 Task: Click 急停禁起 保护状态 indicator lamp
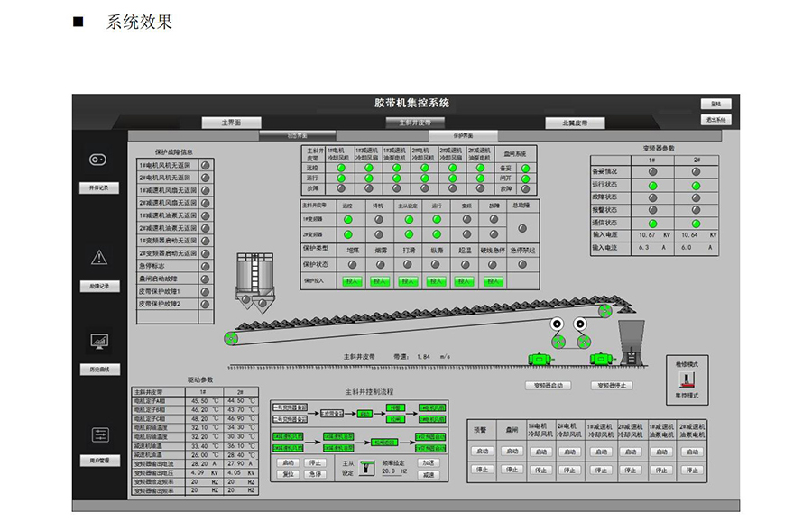click(522, 264)
